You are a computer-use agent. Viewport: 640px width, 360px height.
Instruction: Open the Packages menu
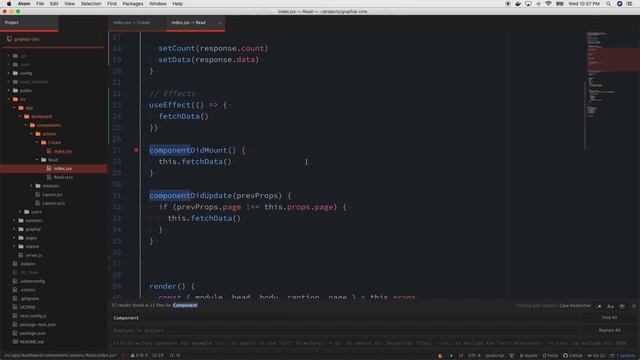pyautogui.click(x=133, y=4)
